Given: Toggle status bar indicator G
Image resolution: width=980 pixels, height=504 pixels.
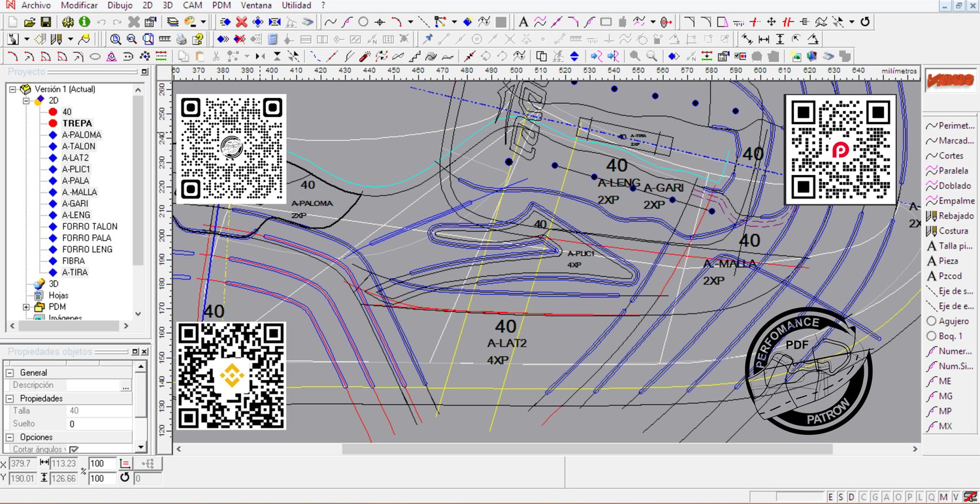Looking at the screenshot, I should [874, 497].
